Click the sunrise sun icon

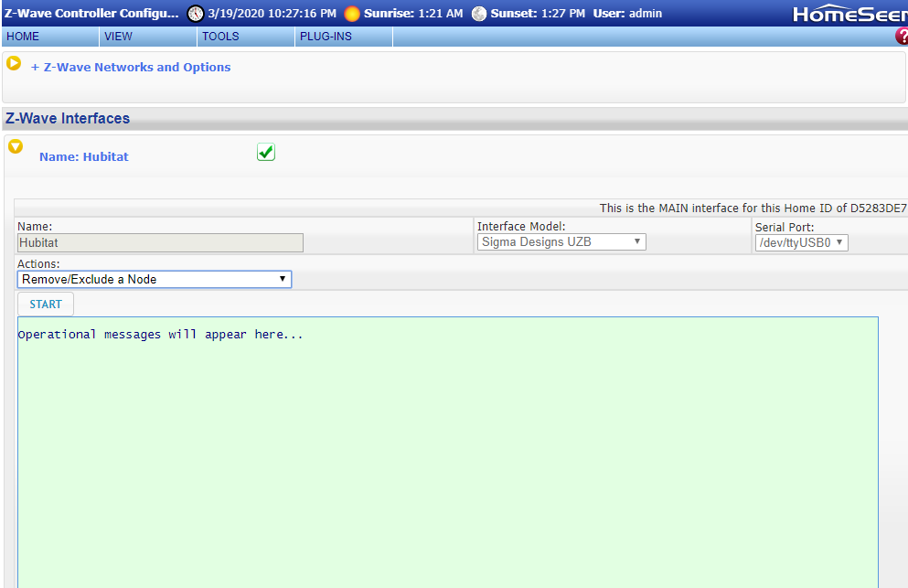[x=352, y=14]
